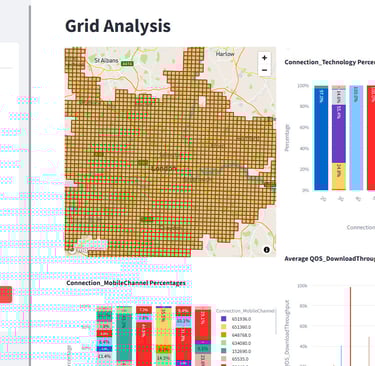Click the red button in the sidebar
The image size is (375, 366).
click(x=6, y=295)
